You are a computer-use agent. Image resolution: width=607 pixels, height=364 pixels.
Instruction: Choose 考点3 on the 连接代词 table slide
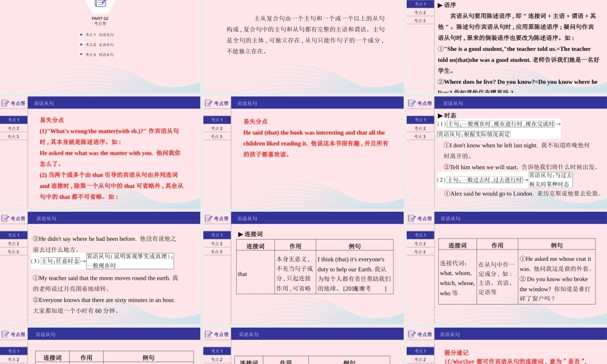420,251
